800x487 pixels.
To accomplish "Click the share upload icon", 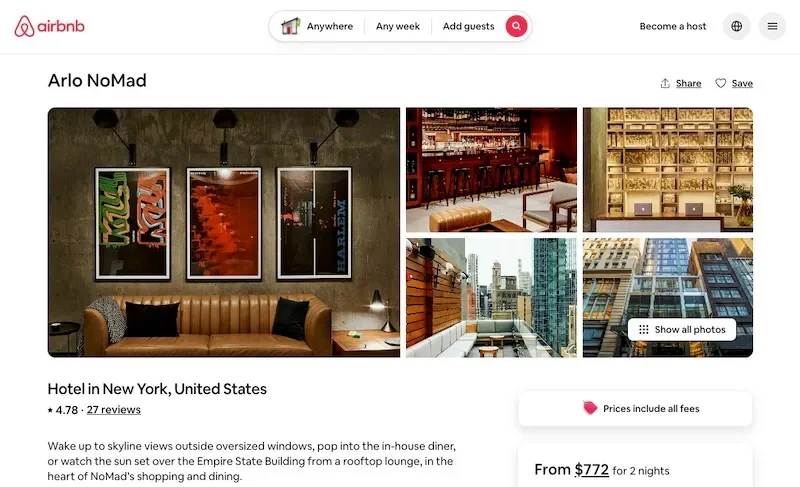I will (x=665, y=83).
